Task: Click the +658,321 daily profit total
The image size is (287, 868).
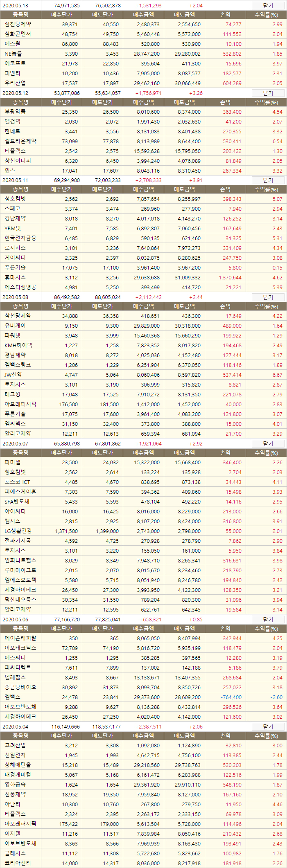Action: [150, 620]
